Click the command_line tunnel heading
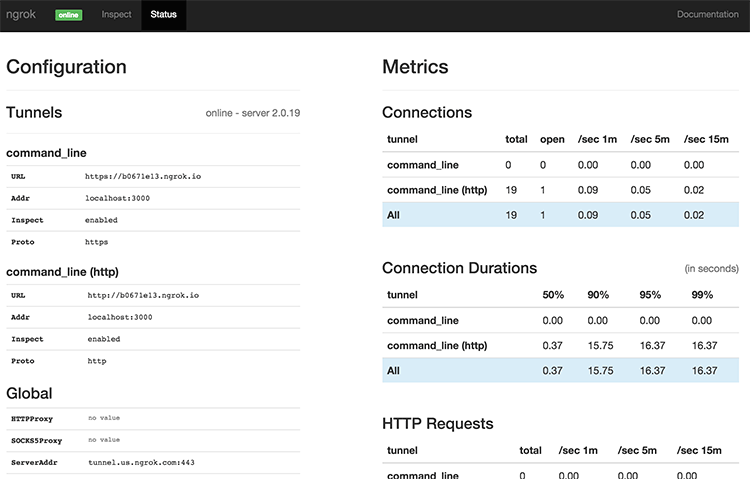 click(x=46, y=153)
